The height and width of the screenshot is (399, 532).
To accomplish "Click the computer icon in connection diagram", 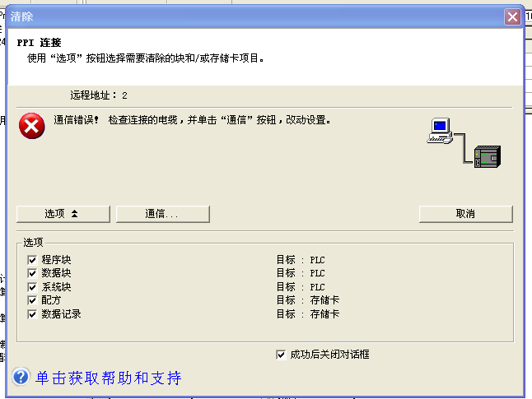I will 441,132.
